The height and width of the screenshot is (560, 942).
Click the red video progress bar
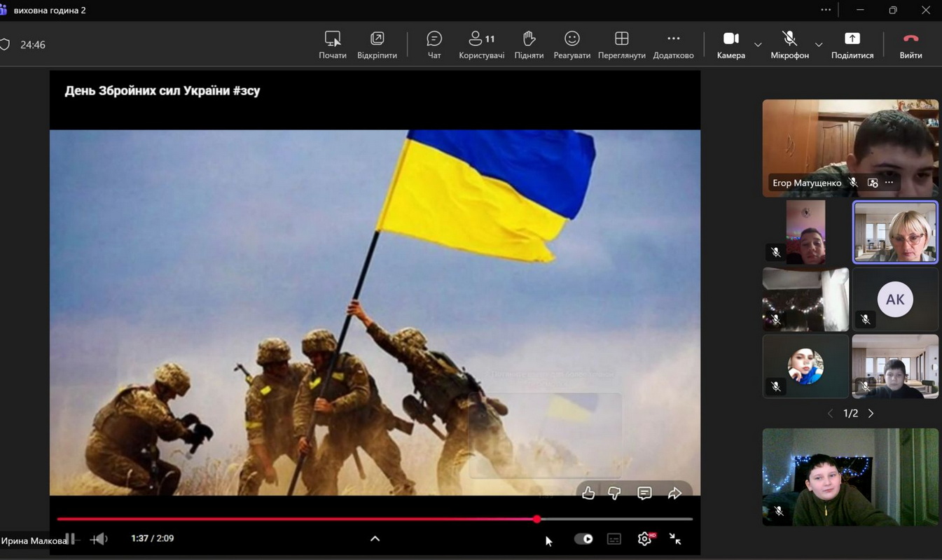(294, 519)
